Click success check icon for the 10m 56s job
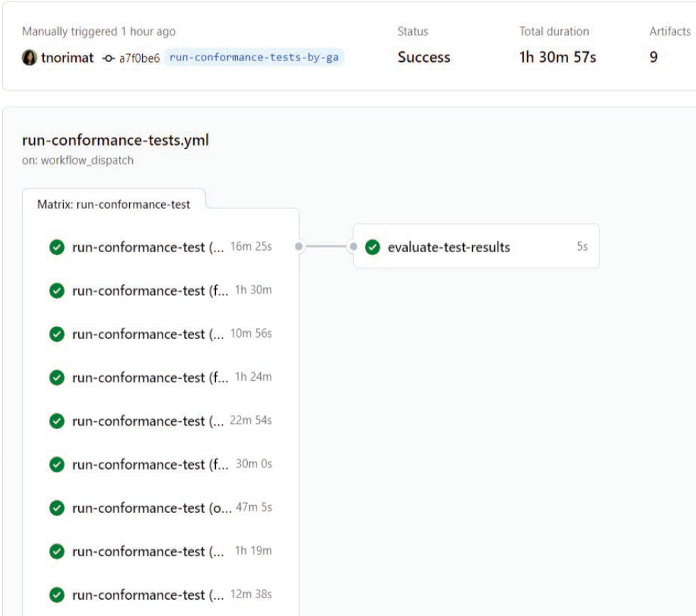 57,334
